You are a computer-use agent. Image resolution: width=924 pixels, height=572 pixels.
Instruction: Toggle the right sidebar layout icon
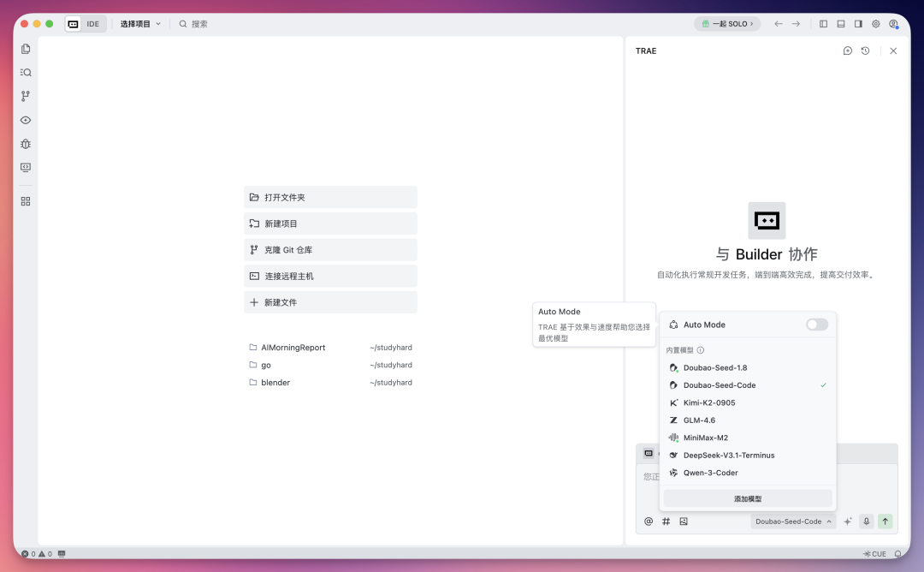859,24
